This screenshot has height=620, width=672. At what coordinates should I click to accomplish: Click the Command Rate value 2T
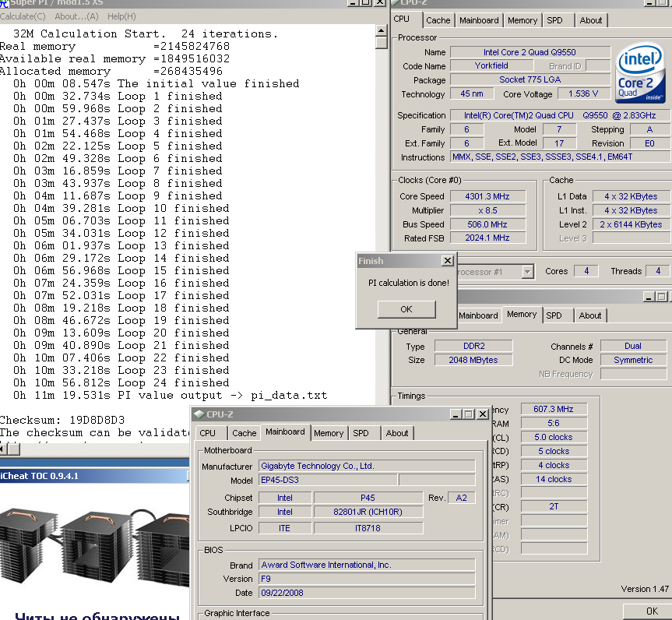coord(554,507)
